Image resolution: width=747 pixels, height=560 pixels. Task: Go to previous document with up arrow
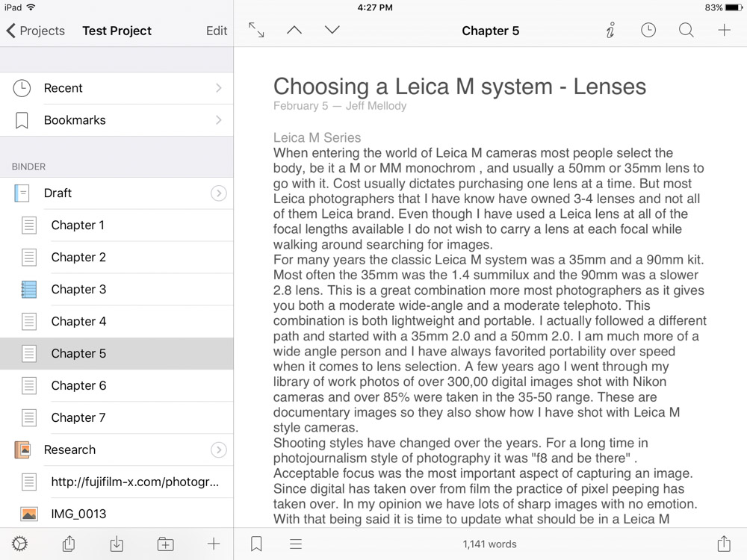294,30
